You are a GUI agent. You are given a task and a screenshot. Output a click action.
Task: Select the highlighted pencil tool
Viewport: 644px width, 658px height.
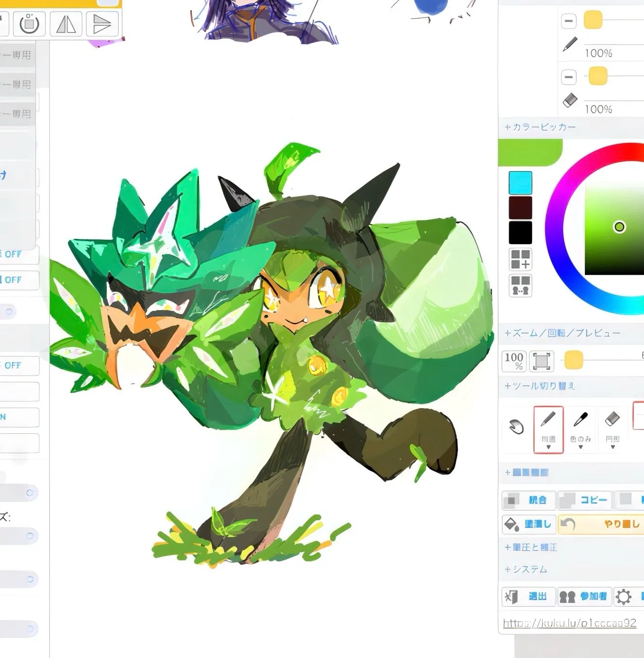pos(548,430)
